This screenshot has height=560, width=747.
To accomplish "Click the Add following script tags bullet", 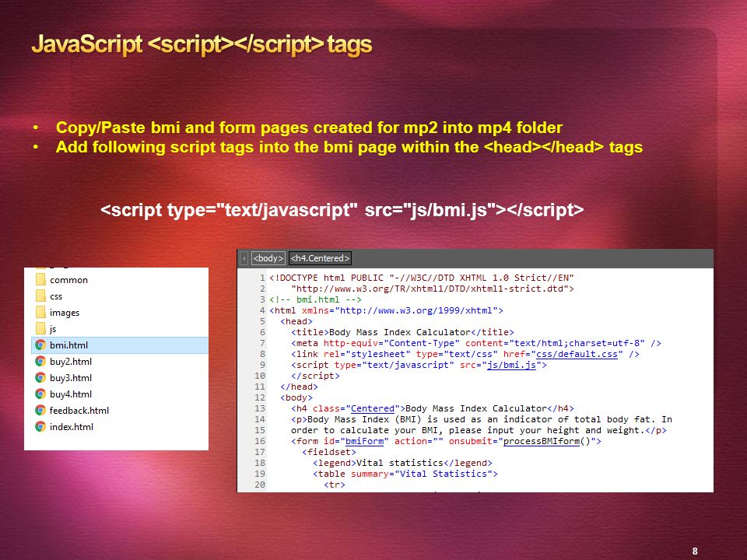I will (x=349, y=147).
